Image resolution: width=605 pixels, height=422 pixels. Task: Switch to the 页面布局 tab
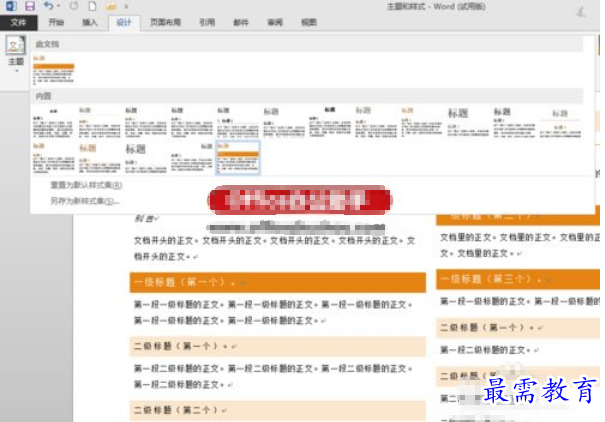(166, 22)
